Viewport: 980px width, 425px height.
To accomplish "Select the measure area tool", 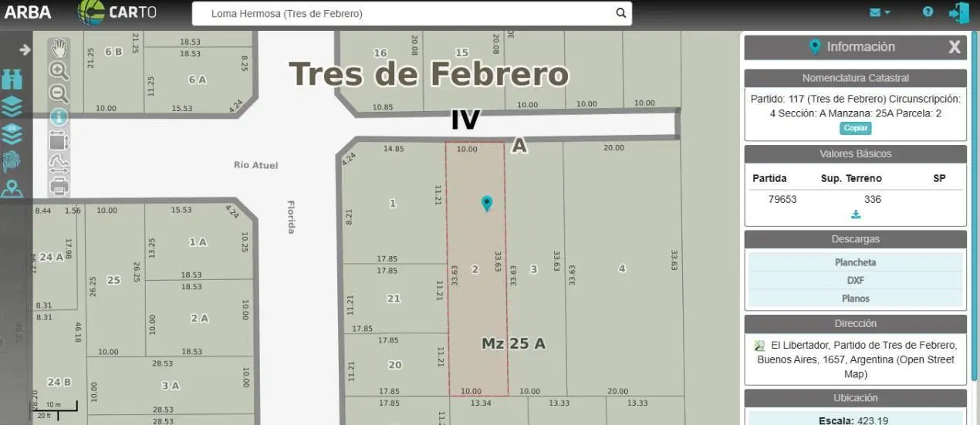I will pos(59,140).
